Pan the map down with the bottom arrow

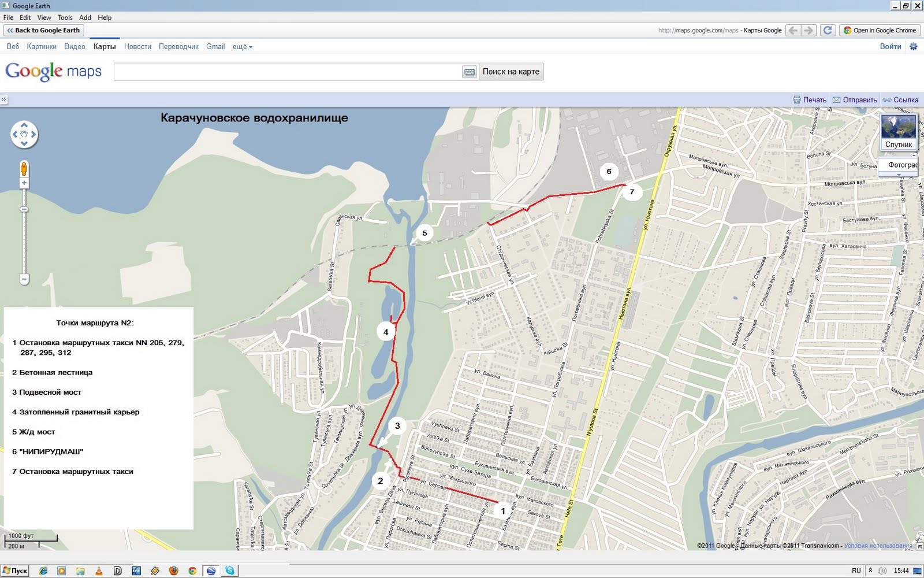24,143
